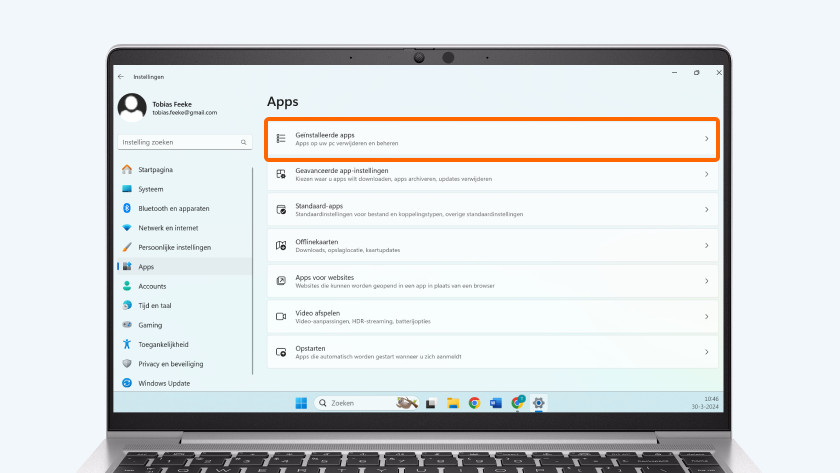Open Persoonlijke instellingen from the sidebar
This screenshot has height=473, width=840.
click(x=174, y=247)
